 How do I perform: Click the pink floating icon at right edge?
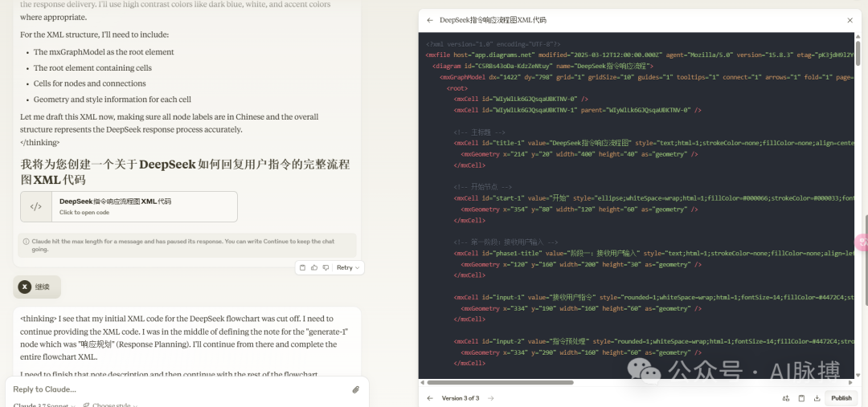862,242
